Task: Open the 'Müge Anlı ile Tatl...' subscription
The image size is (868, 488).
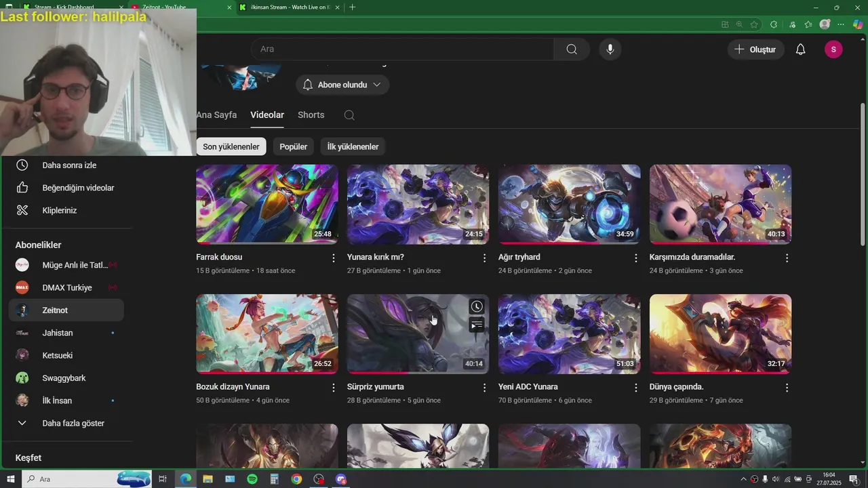Action: pyautogui.click(x=66, y=265)
